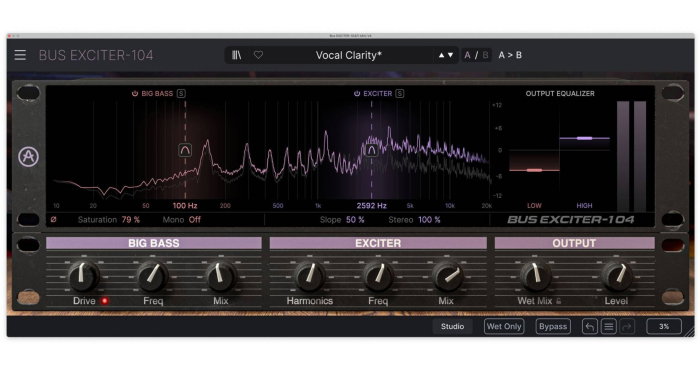Open the edit history list

pos(608,326)
